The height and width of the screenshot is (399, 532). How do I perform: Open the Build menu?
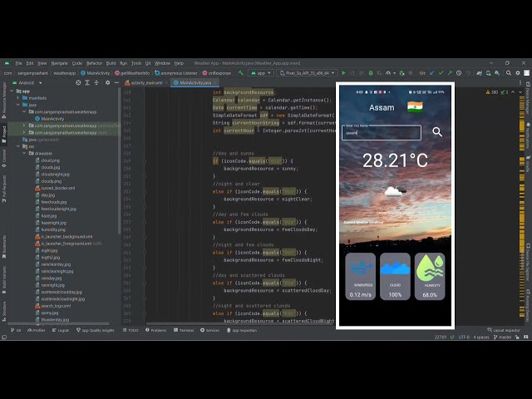click(111, 63)
